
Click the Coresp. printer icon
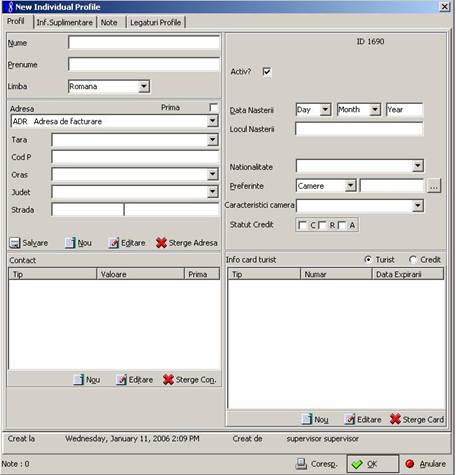[301, 464]
